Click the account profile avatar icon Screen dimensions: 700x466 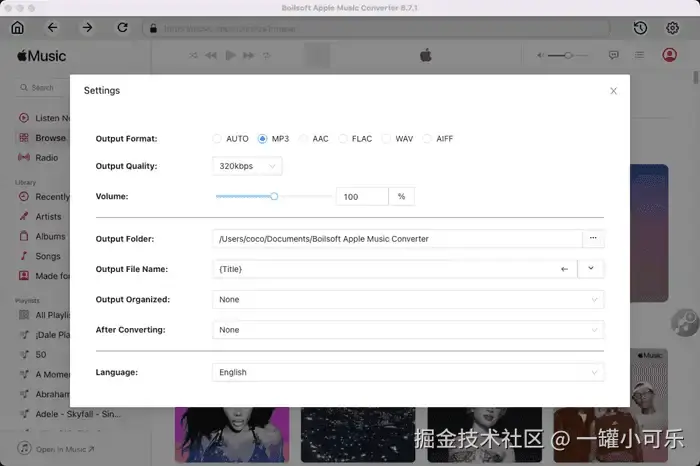(x=669, y=55)
